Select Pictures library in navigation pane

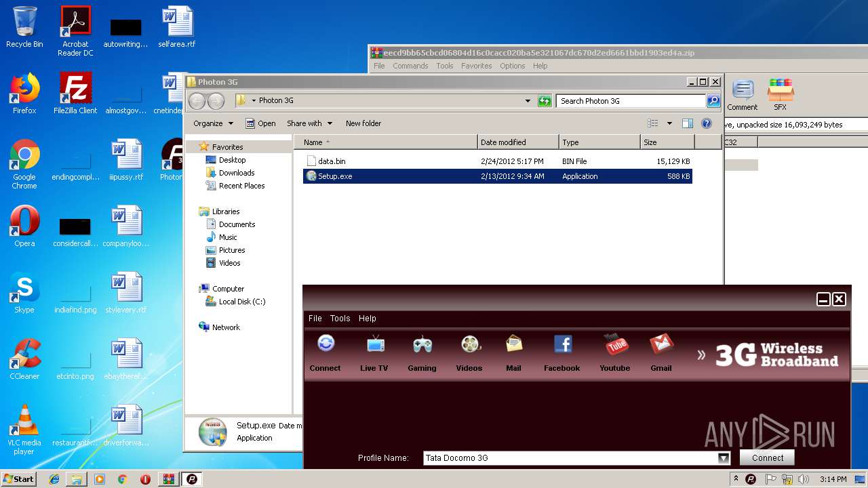pyautogui.click(x=225, y=250)
